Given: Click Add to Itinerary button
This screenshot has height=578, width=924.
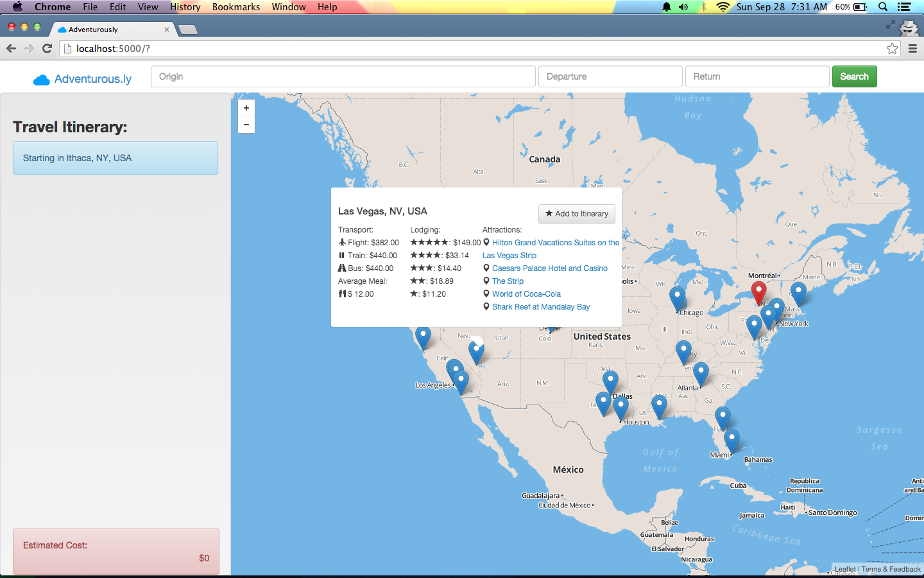Looking at the screenshot, I should [577, 214].
